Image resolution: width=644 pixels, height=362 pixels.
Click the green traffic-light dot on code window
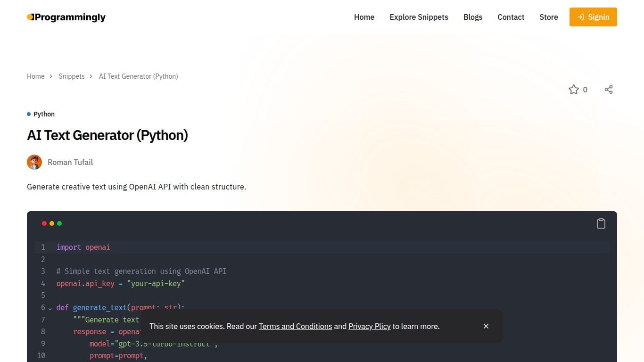coord(59,223)
